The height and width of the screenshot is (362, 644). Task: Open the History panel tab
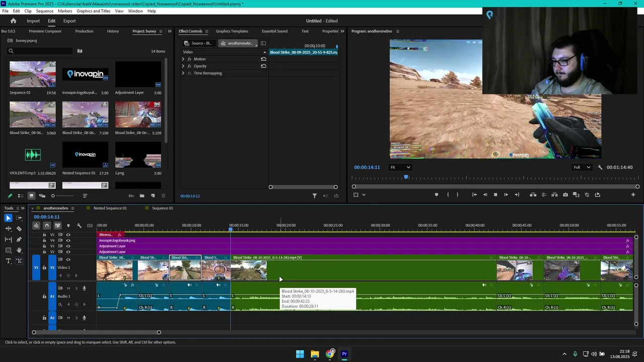(x=113, y=31)
